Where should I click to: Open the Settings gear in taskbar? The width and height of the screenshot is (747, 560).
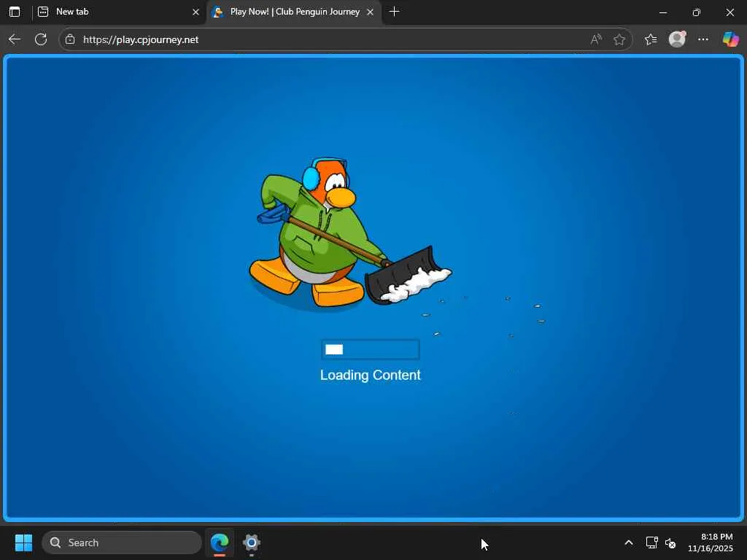tap(252, 542)
